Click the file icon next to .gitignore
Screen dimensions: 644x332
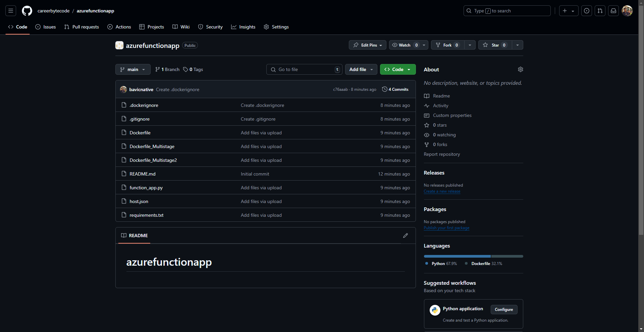(124, 119)
